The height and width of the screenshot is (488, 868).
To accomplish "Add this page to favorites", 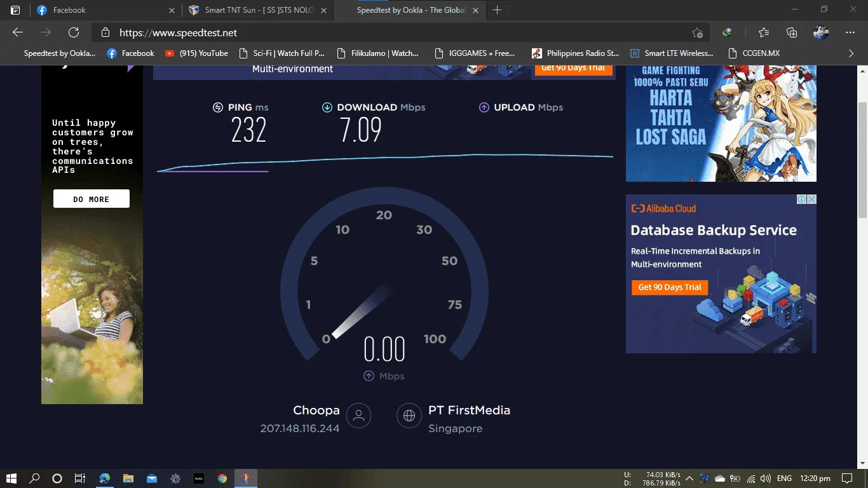I will pyautogui.click(x=697, y=33).
